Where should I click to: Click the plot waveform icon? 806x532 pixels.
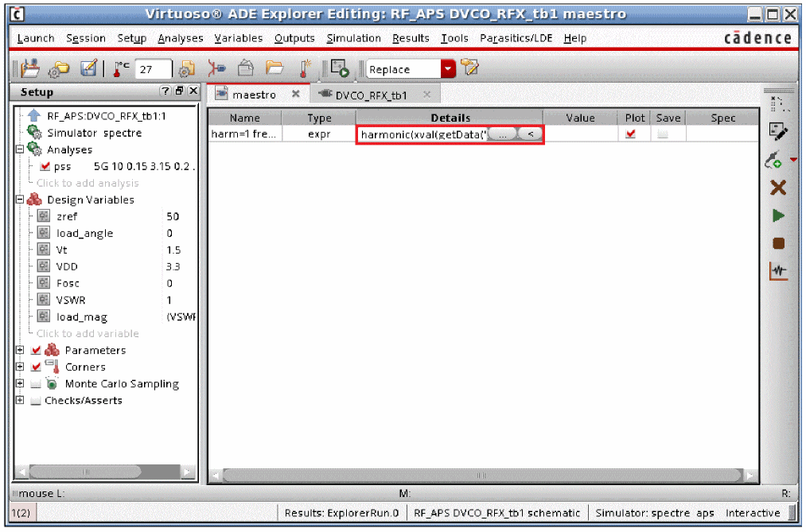pyautogui.click(x=779, y=271)
